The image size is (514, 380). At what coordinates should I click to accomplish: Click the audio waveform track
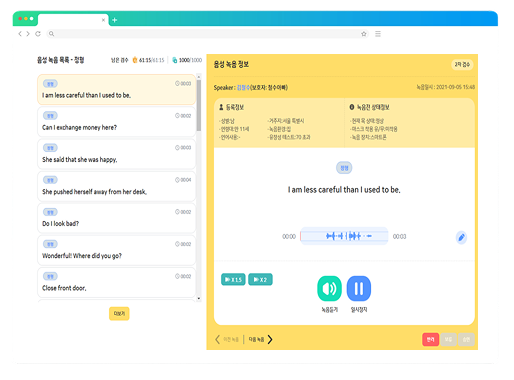pyautogui.click(x=344, y=236)
